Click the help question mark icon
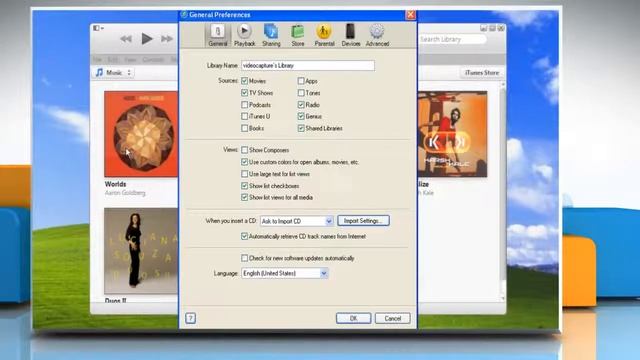The width and height of the screenshot is (640, 360). click(190, 318)
